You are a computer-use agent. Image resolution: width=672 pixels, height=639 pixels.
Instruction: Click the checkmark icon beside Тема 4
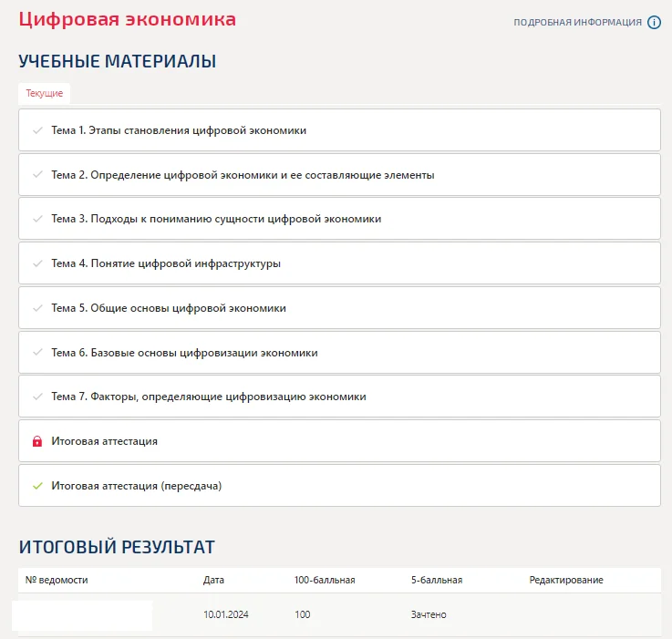click(x=37, y=263)
